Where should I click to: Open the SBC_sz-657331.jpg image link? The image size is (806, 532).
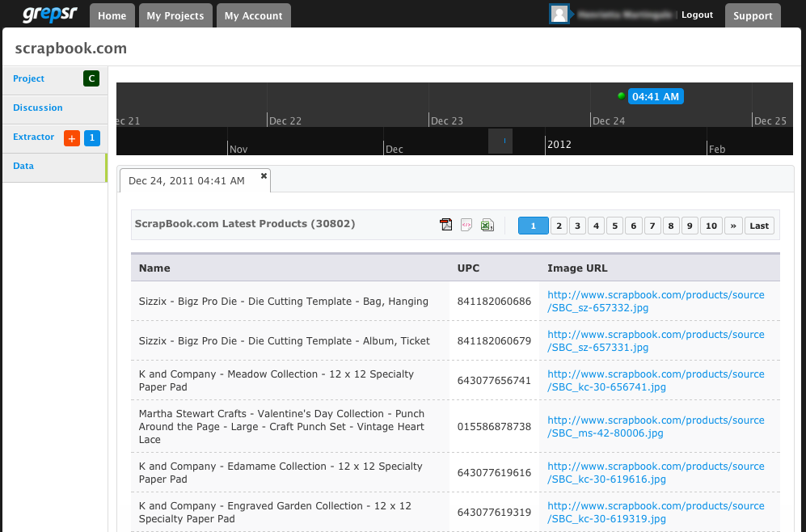pyautogui.click(x=656, y=341)
